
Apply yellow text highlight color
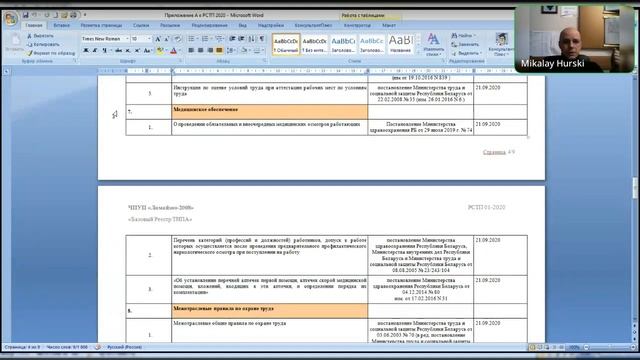[x=160, y=51]
